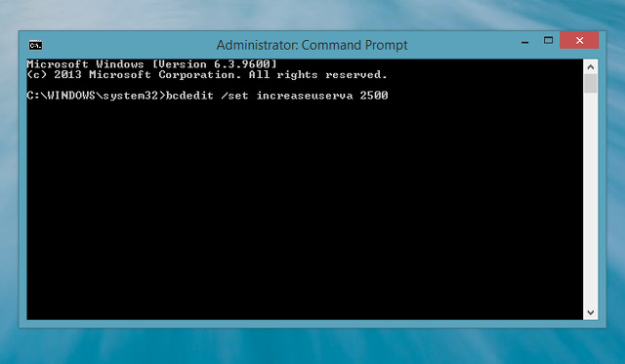Maximize the Command Prompt window
Image resolution: width=625 pixels, height=364 pixels.
548,40
